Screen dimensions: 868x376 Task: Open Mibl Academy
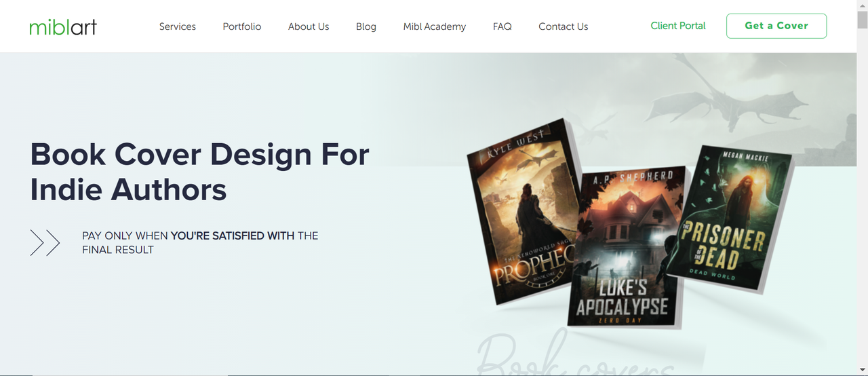click(x=435, y=26)
